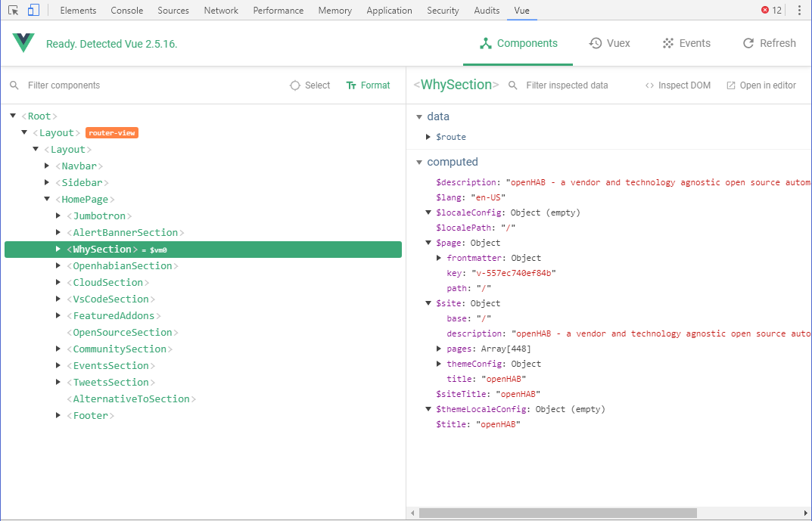Click the red error count badge
Screen dimensions: 812x521
click(771, 11)
